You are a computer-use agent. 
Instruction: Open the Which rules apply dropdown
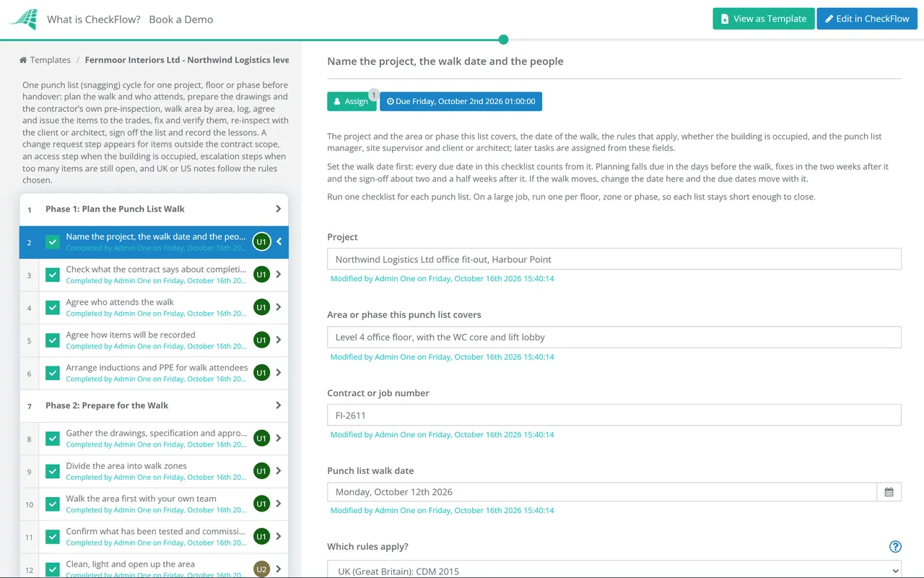point(614,569)
